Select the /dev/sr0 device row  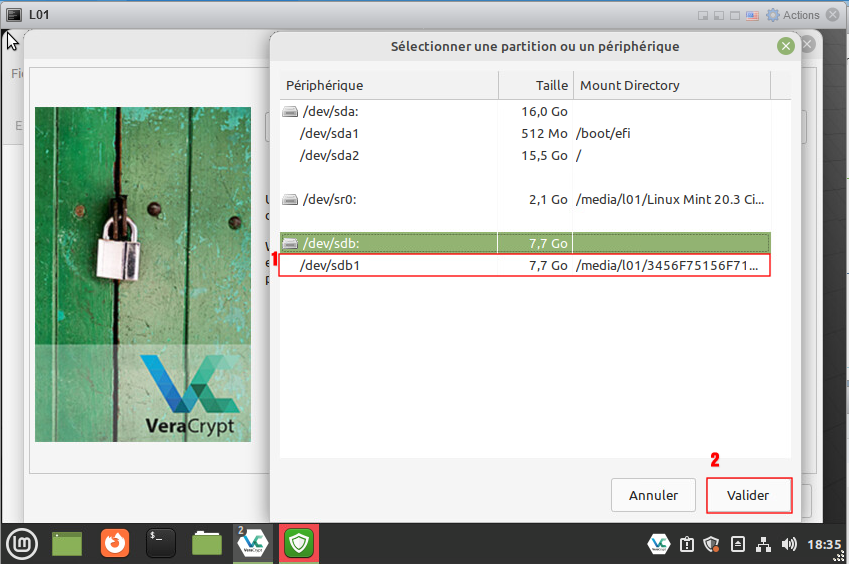point(524,199)
